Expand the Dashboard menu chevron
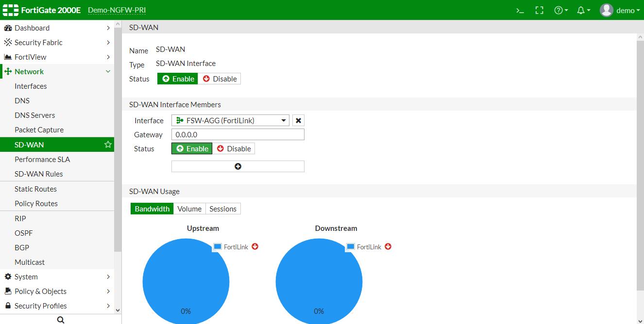The image size is (644, 324). tap(108, 28)
